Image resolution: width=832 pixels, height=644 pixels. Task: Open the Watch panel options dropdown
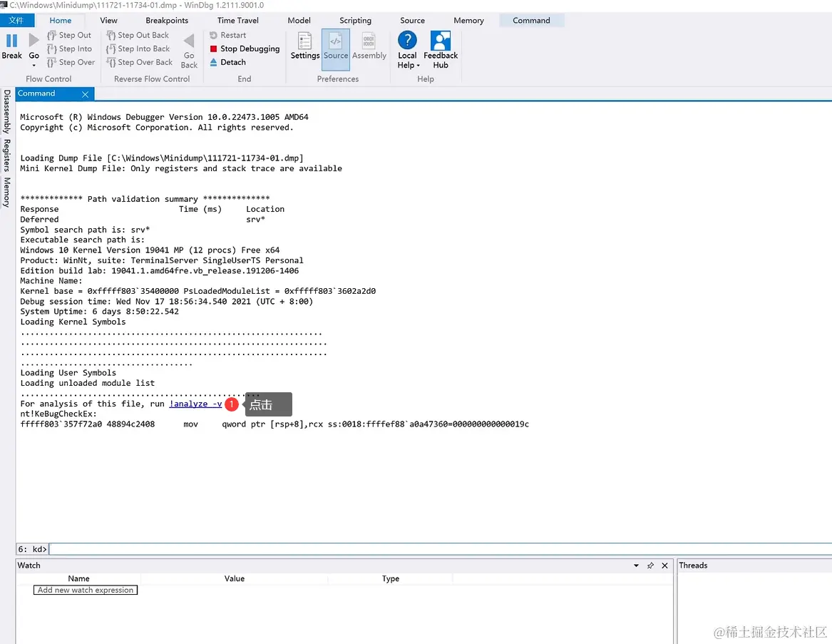[636, 566]
